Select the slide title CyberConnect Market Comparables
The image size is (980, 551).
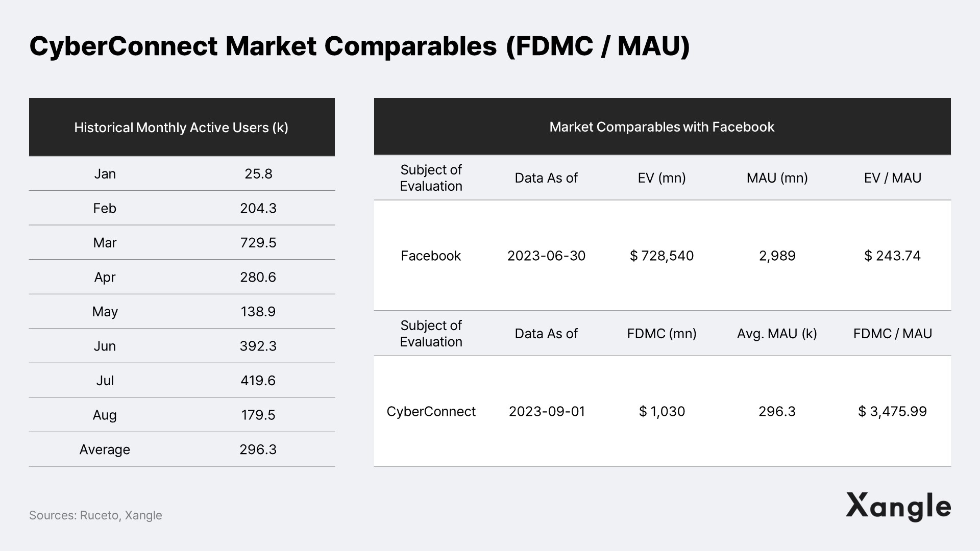263,46
